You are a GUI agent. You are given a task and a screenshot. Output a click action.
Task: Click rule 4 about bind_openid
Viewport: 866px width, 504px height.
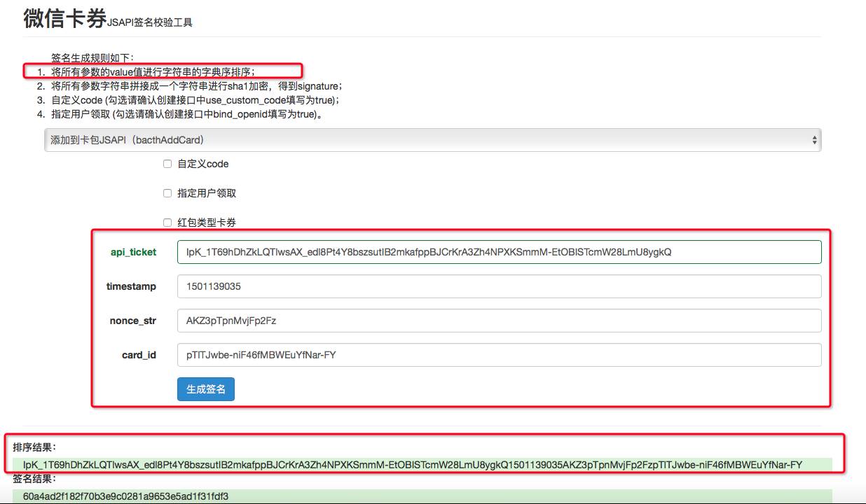click(187, 114)
